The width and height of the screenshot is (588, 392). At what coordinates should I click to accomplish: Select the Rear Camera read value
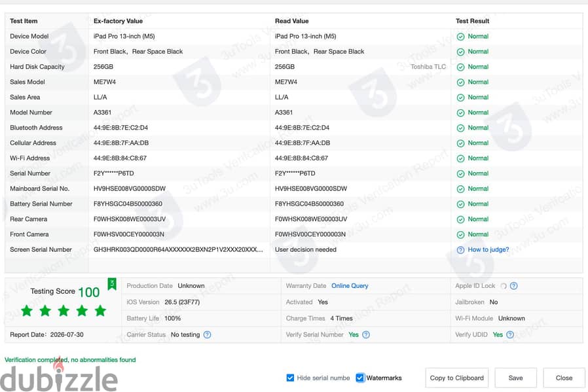pos(311,219)
